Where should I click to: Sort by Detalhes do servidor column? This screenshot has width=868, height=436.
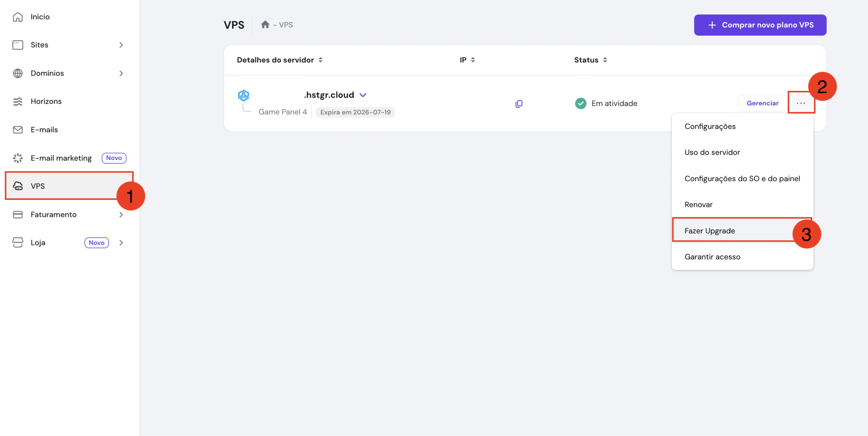pyautogui.click(x=320, y=60)
